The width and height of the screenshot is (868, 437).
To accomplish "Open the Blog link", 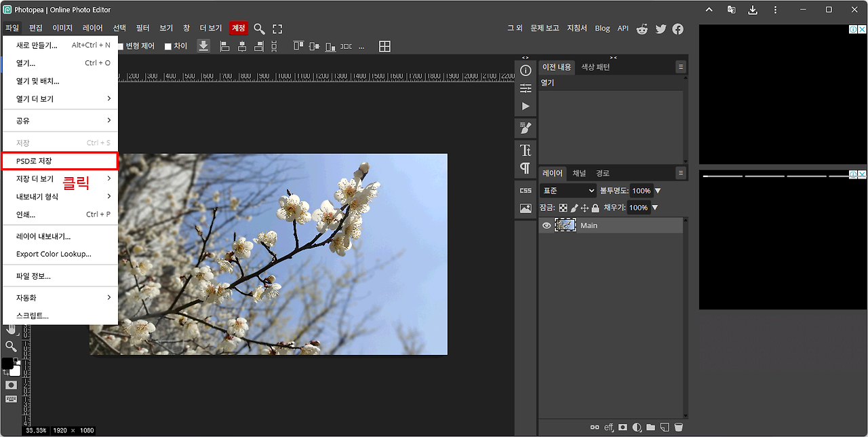I will click(602, 28).
